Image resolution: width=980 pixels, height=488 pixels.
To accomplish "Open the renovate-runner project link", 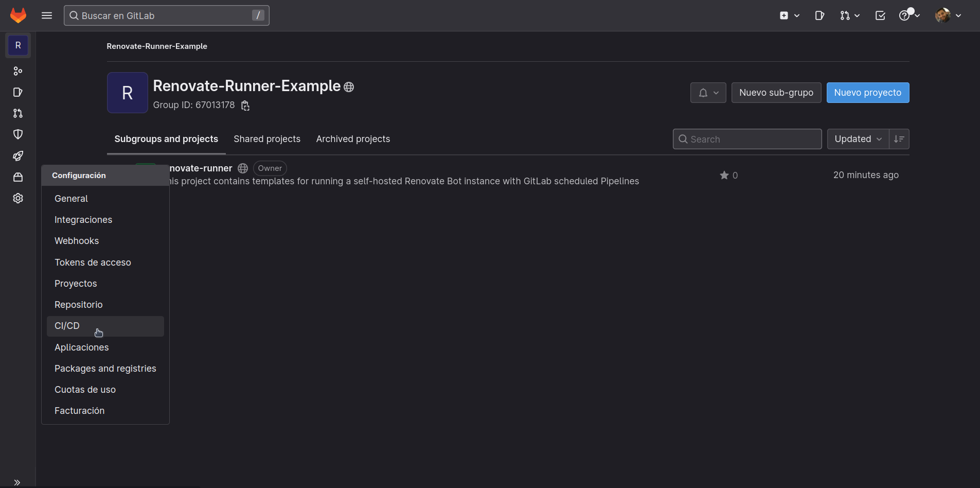I will point(201,168).
